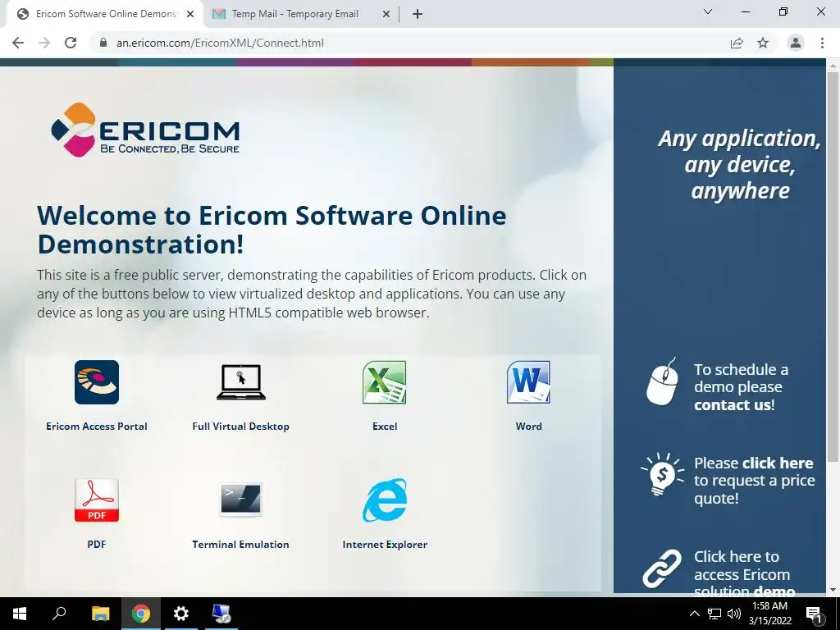Viewport: 840px width, 630px height.
Task: Click the 'Any application, any device, anywhere' slogan
Action: point(739,164)
